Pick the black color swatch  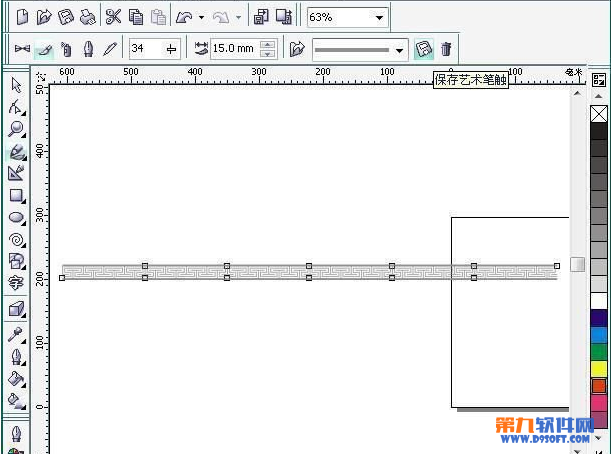(599, 131)
